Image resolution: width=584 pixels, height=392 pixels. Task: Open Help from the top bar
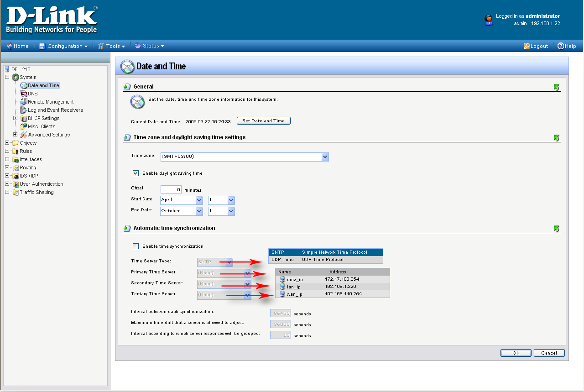click(567, 46)
